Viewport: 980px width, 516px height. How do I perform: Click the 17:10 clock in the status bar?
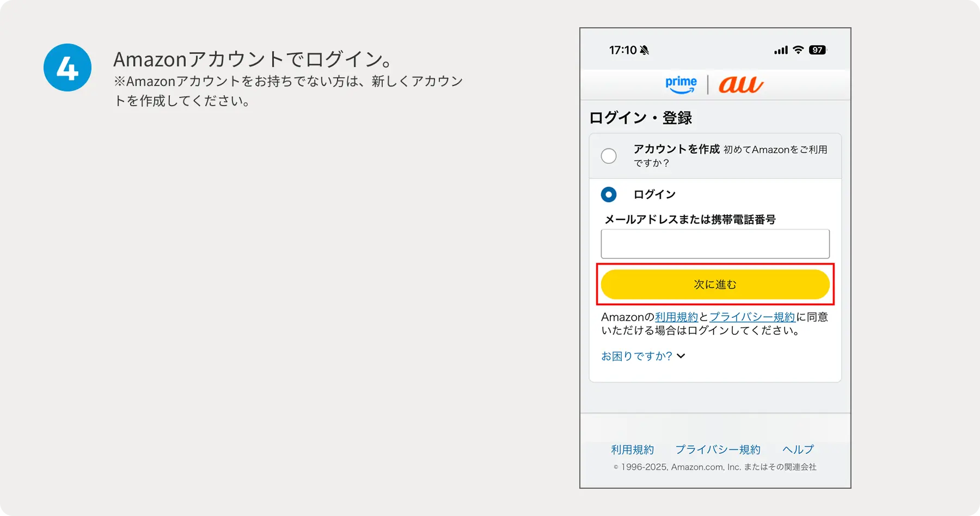coord(622,50)
